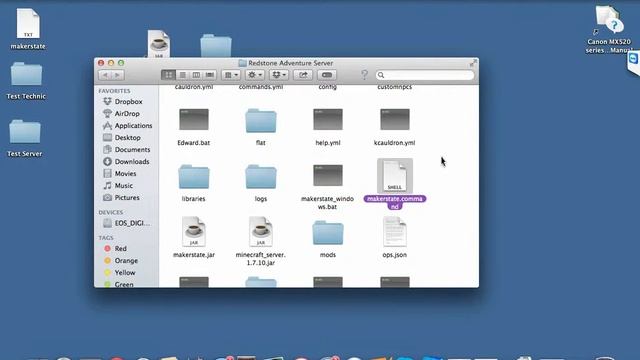640x360 pixels.
Task: Click the fullscreen arrows button of Finder window
Action: pyautogui.click(x=473, y=63)
